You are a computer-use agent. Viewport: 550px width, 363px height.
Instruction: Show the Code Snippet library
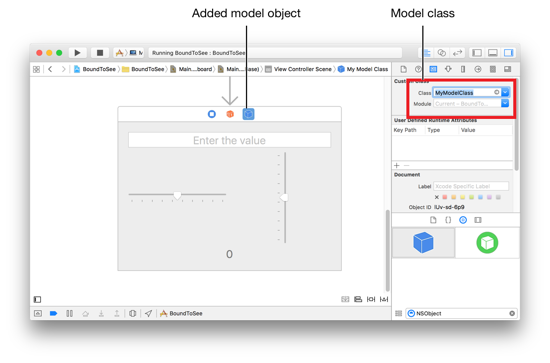[448, 220]
